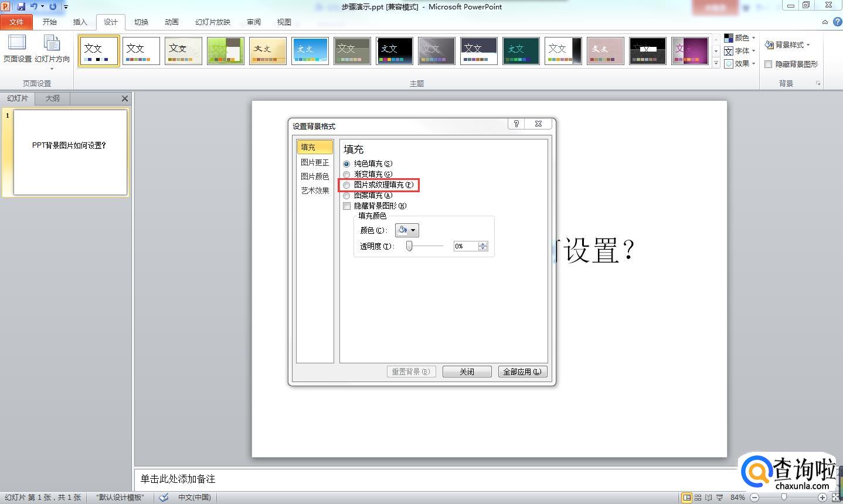Open the Slide Orientation (幻灯片方向) icon
843x504 pixels.
(52, 48)
